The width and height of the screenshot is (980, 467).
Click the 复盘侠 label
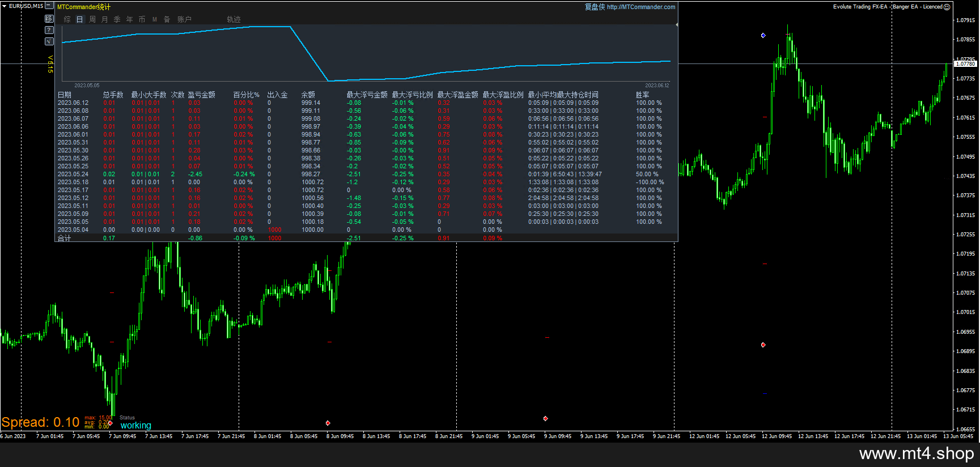595,7
